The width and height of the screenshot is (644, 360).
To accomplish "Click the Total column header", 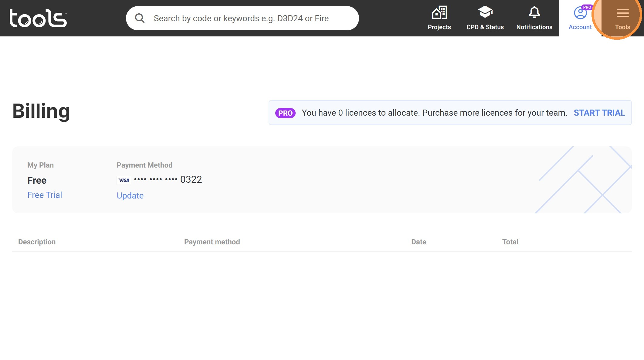I will (510, 242).
